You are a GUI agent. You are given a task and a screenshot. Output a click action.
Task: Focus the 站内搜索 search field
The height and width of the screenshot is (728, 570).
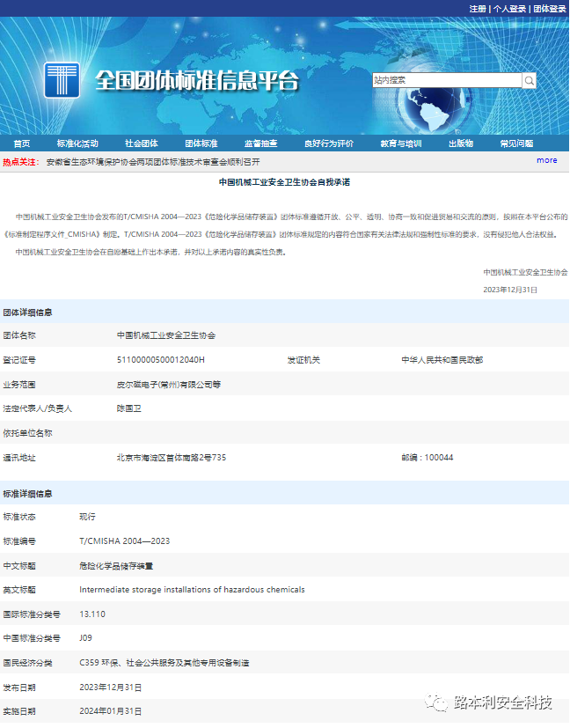coord(447,80)
